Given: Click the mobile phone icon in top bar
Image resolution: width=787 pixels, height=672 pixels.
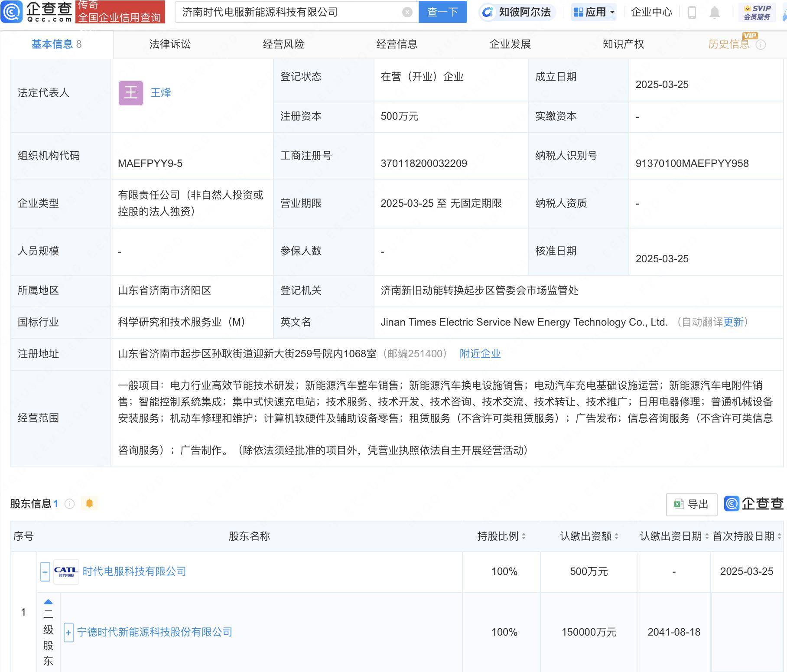Looking at the screenshot, I should click(x=692, y=12).
